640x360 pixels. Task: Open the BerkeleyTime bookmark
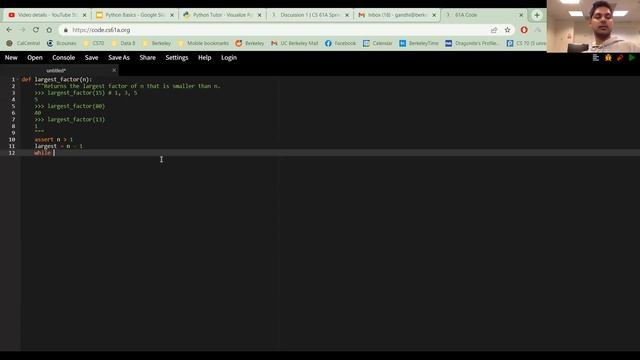(419, 43)
